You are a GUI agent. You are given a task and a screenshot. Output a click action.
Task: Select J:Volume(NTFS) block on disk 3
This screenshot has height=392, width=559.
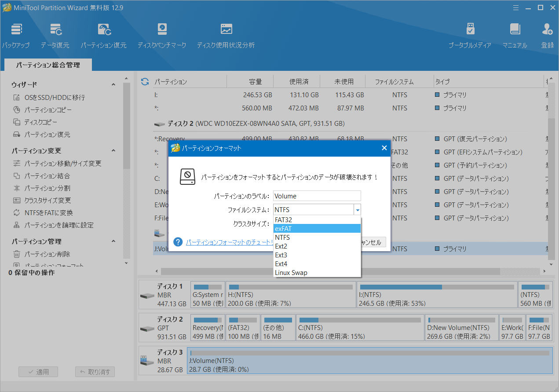click(x=370, y=361)
